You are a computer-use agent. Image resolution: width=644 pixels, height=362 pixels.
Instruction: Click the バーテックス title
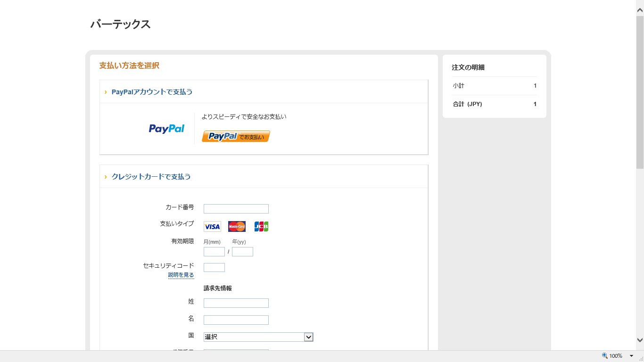120,25
